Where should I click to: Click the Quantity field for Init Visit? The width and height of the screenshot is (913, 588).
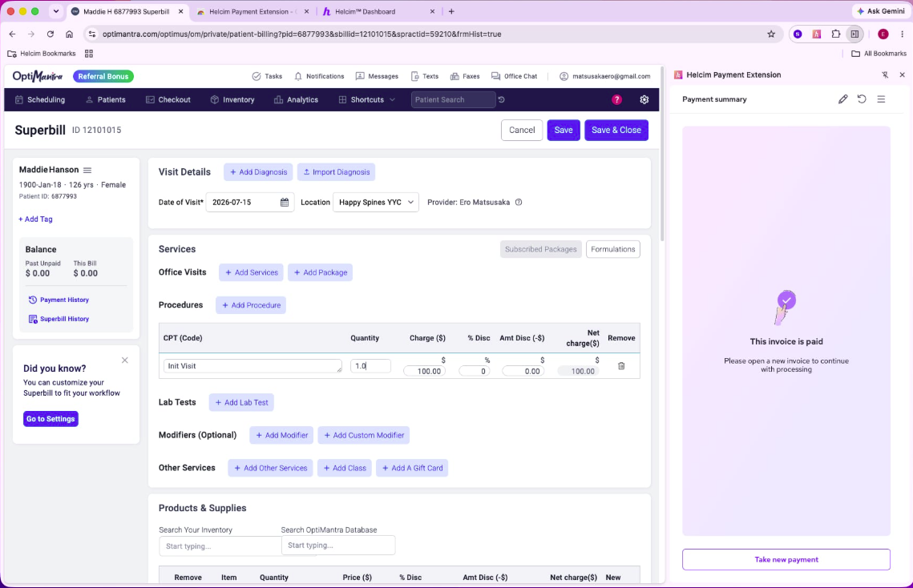pos(370,366)
